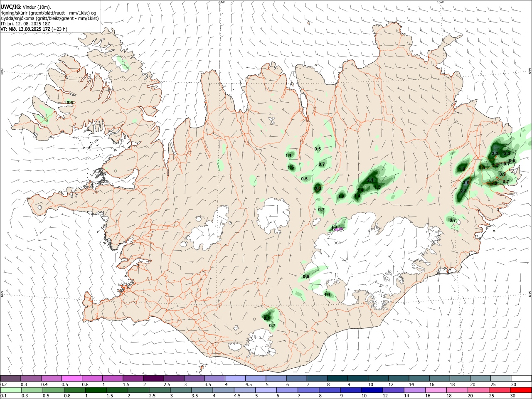Click the '0.6' value in the Westfjords peninsula
This screenshot has height=399, width=532.
[70, 103]
